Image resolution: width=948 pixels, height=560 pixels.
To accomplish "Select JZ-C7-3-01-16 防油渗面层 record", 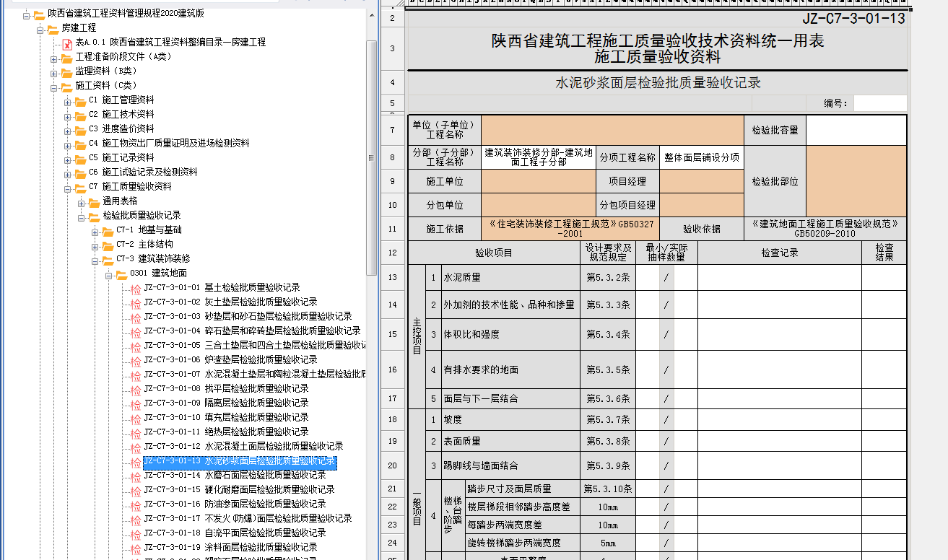I will pos(235,504).
